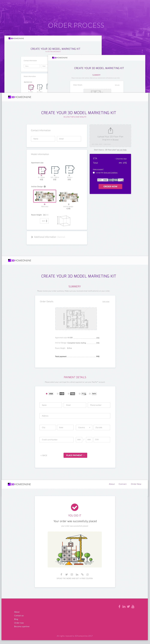Choose the 251 m + apartment floor plan icon
This screenshot has height=644, width=150.
(x=70, y=169)
